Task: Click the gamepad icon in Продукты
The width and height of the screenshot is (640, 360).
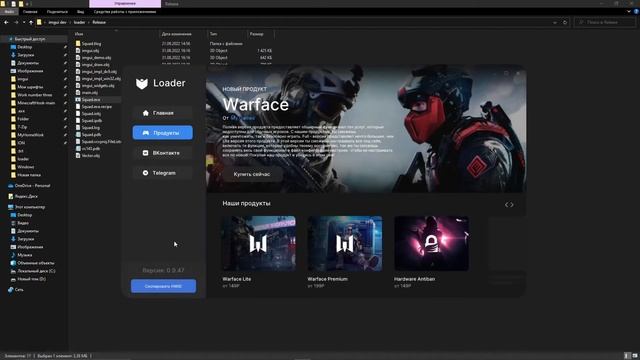Action: pyautogui.click(x=146, y=133)
